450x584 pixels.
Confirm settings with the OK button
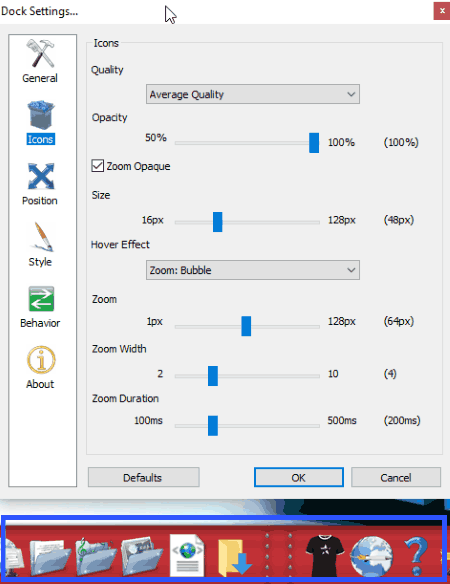coord(299,477)
